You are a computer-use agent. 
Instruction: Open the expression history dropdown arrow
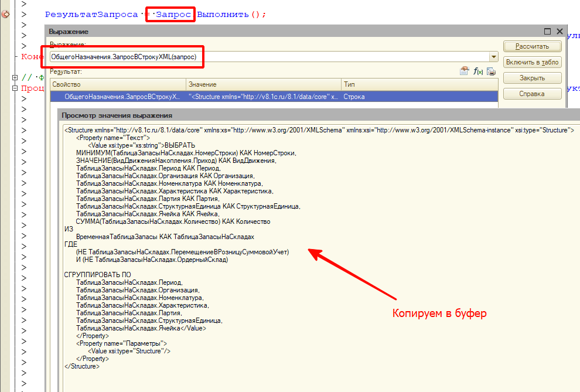point(493,57)
